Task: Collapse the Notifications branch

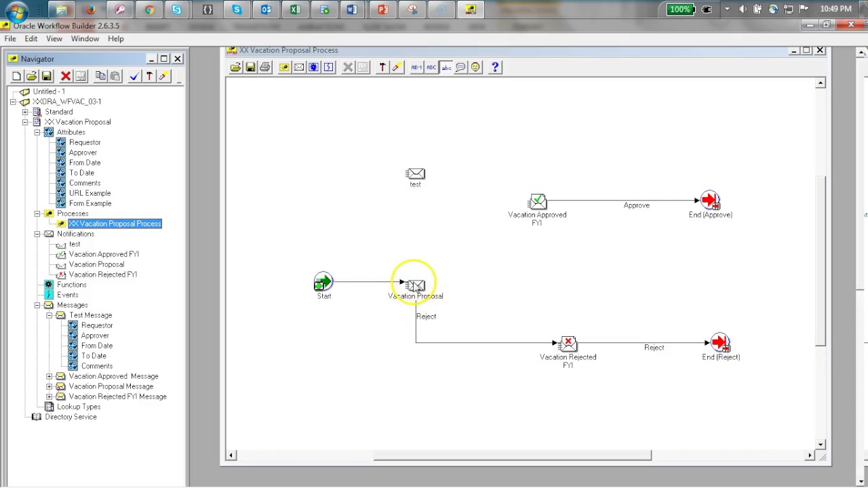Action: point(37,234)
